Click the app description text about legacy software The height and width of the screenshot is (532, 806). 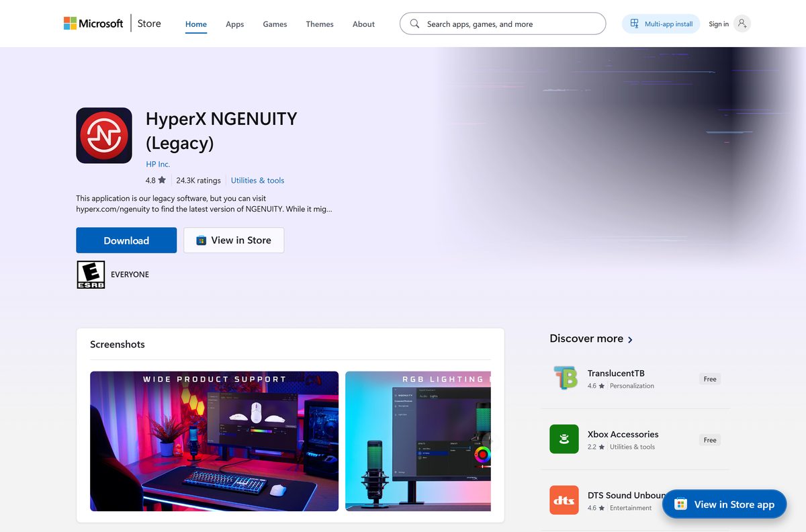pos(204,204)
